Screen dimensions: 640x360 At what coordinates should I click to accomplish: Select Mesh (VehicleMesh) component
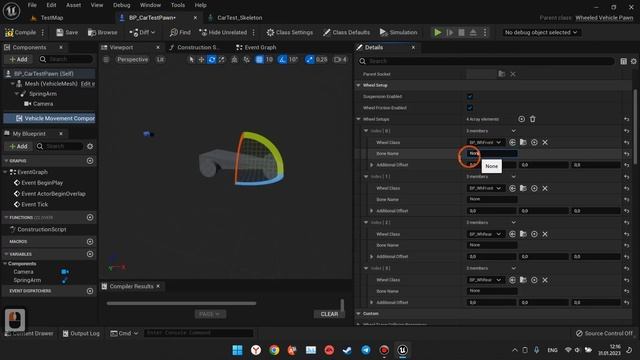(x=51, y=84)
